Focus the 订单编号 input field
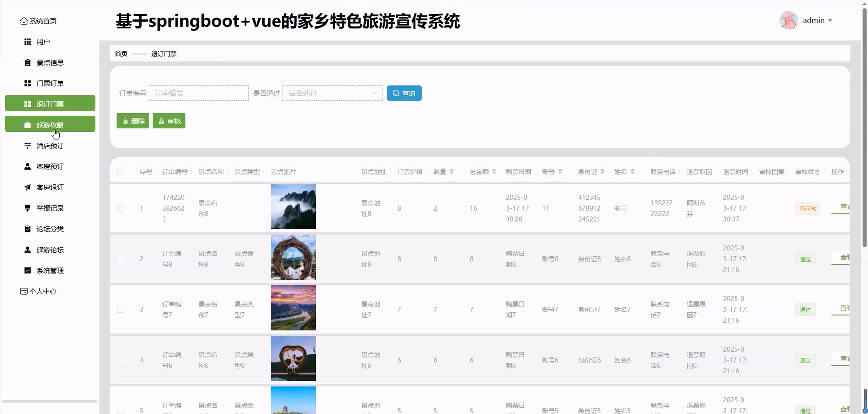Image resolution: width=868 pixels, height=414 pixels. click(199, 93)
